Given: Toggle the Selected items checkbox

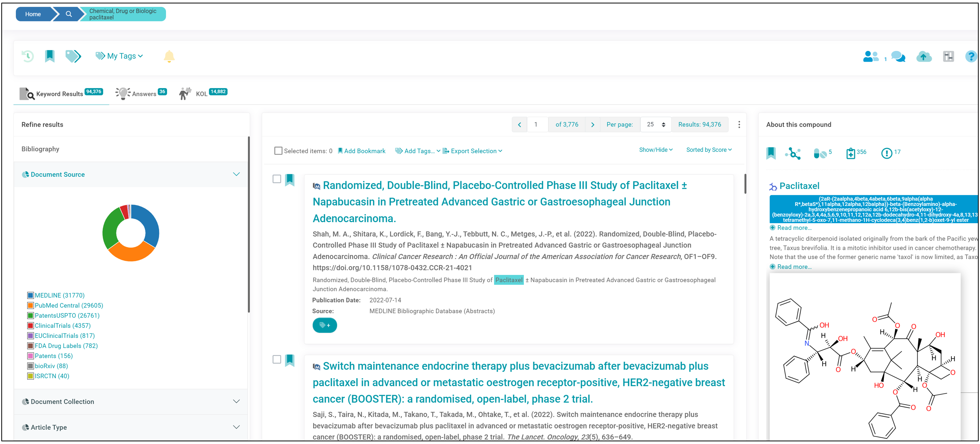Looking at the screenshot, I should tap(278, 151).
